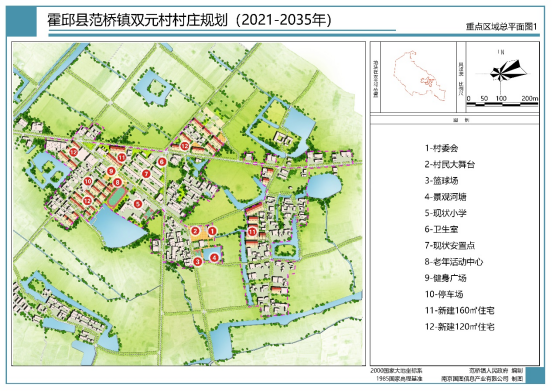Click map marker 3 for basketball court
This screenshot has width=554, height=392.
click(198, 262)
